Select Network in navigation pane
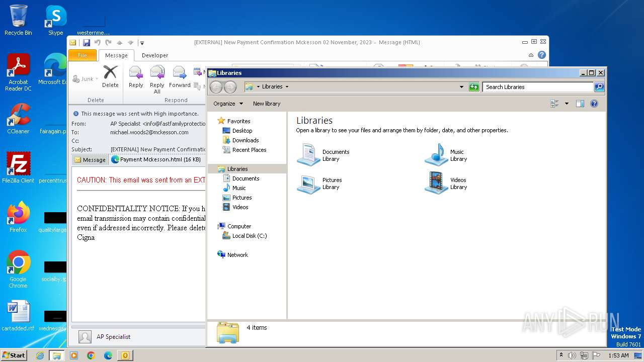The width and height of the screenshot is (644, 362). [233, 255]
